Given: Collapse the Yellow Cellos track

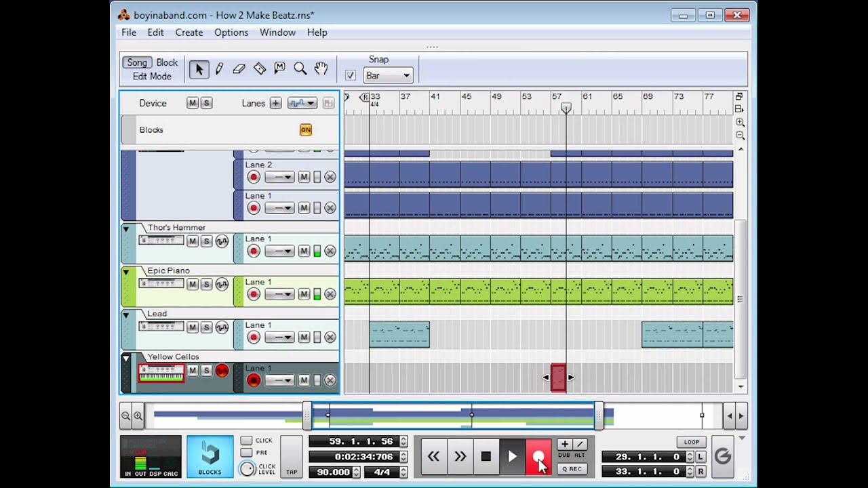Looking at the screenshot, I should point(125,358).
